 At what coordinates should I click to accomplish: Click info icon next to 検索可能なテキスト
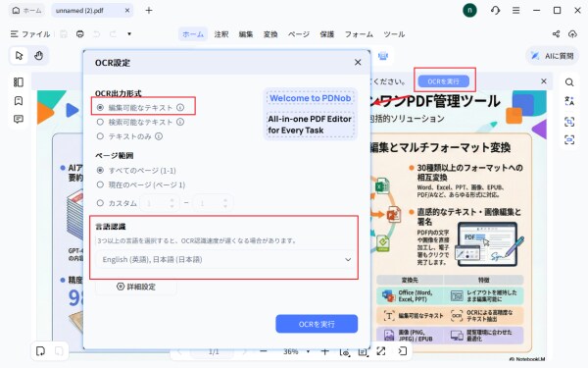(180, 122)
